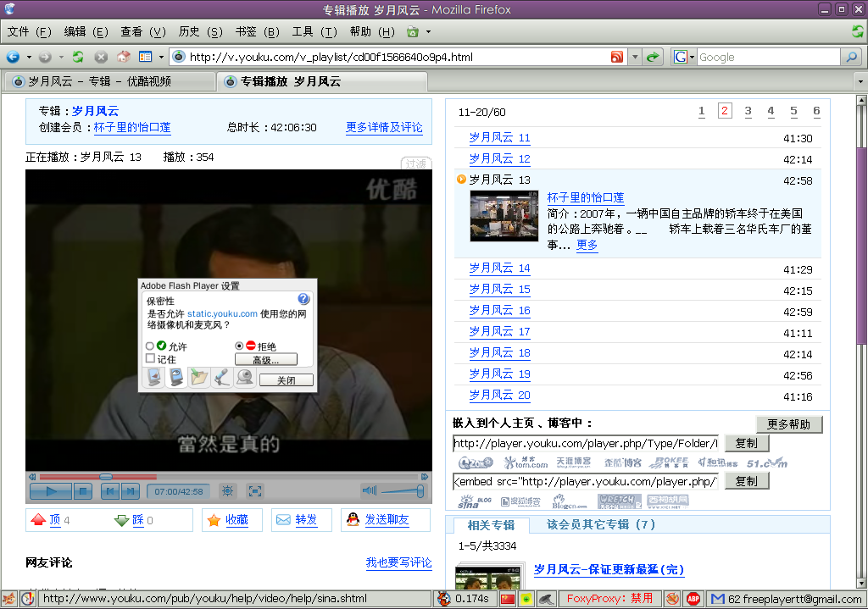Open the 历史 (S) menu
This screenshot has height=609, width=868.
200,32
